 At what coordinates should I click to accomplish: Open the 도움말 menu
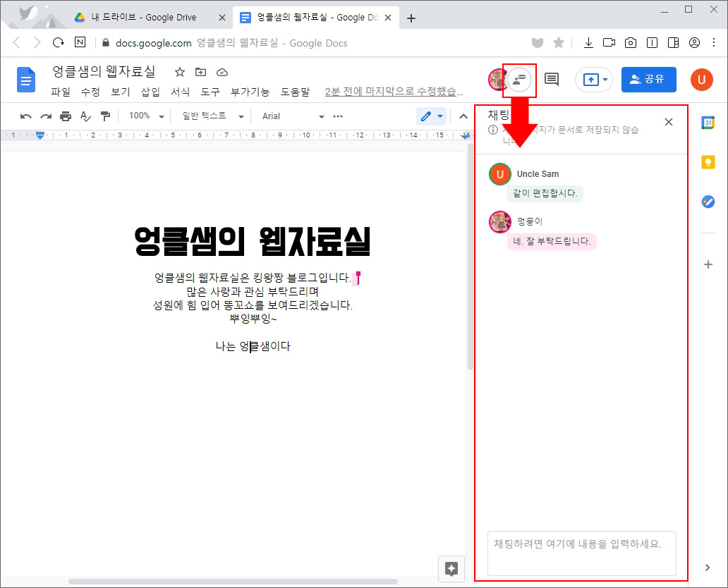click(x=295, y=92)
